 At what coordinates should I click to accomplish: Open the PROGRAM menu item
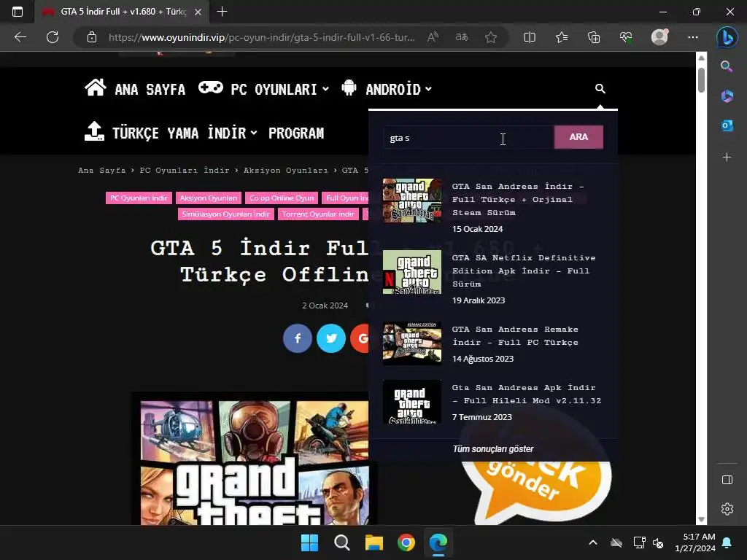pyautogui.click(x=296, y=133)
